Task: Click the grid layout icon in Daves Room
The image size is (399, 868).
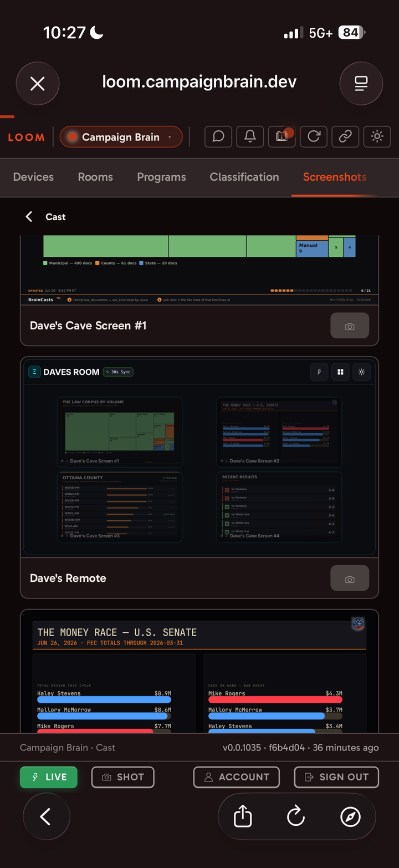Action: point(340,372)
